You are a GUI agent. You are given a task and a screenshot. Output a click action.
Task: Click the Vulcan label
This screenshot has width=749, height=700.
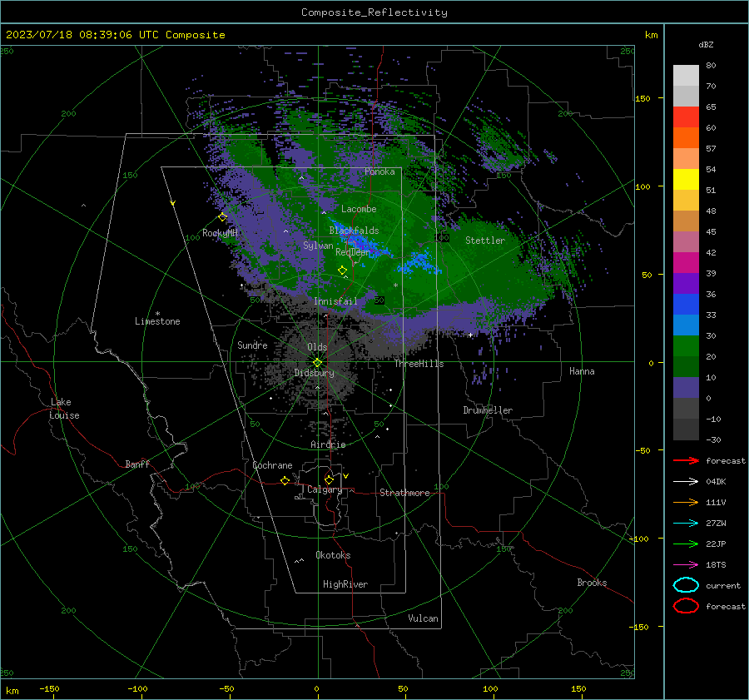point(423,618)
